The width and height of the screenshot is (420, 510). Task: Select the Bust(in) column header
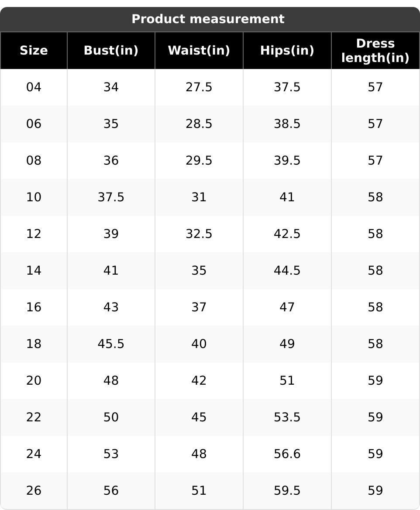pos(111,51)
